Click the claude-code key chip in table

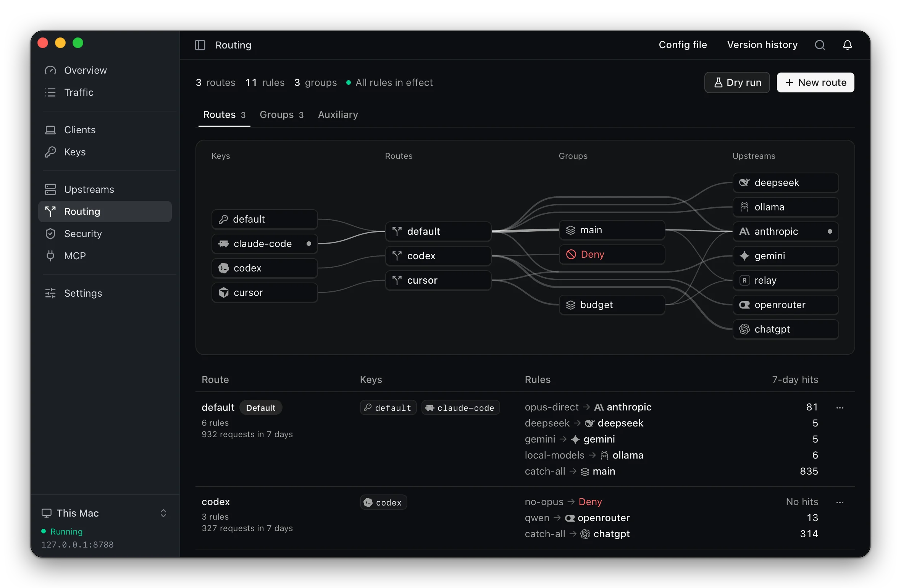click(460, 408)
